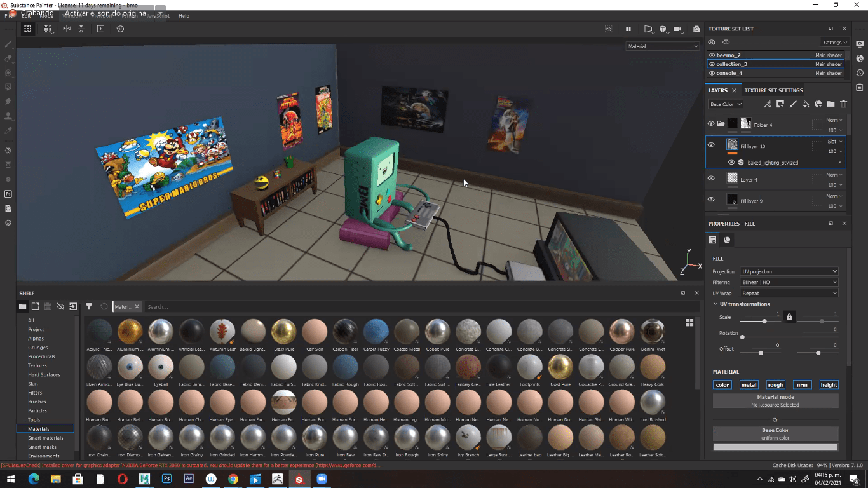Add effect with the magic wand icon
Image resolution: width=868 pixels, height=488 pixels.
point(767,104)
